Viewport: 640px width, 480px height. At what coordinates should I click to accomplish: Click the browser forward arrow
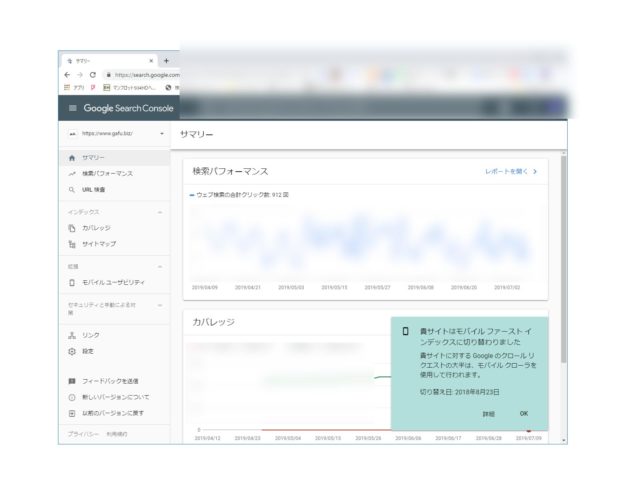[80, 75]
